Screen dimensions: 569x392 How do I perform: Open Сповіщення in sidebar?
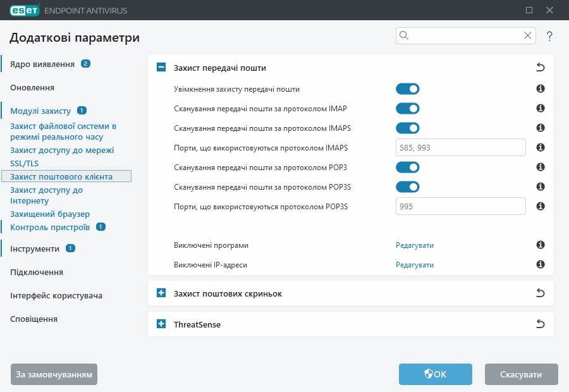tap(34, 319)
